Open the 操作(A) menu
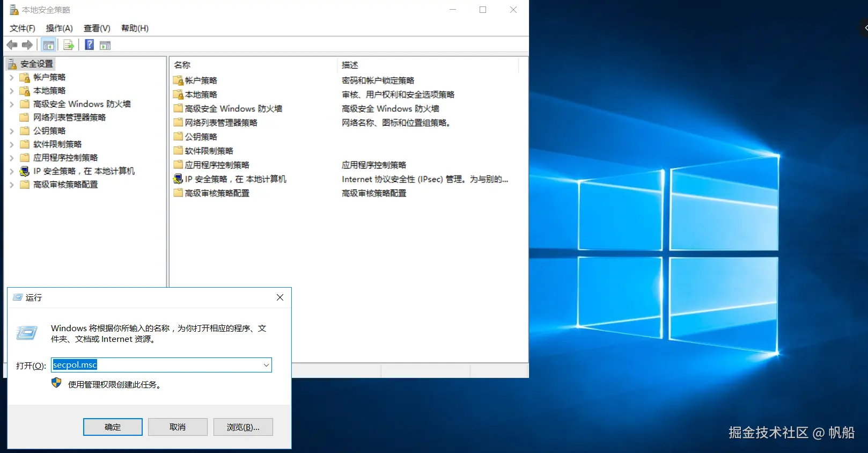This screenshot has width=868, height=453. point(59,28)
